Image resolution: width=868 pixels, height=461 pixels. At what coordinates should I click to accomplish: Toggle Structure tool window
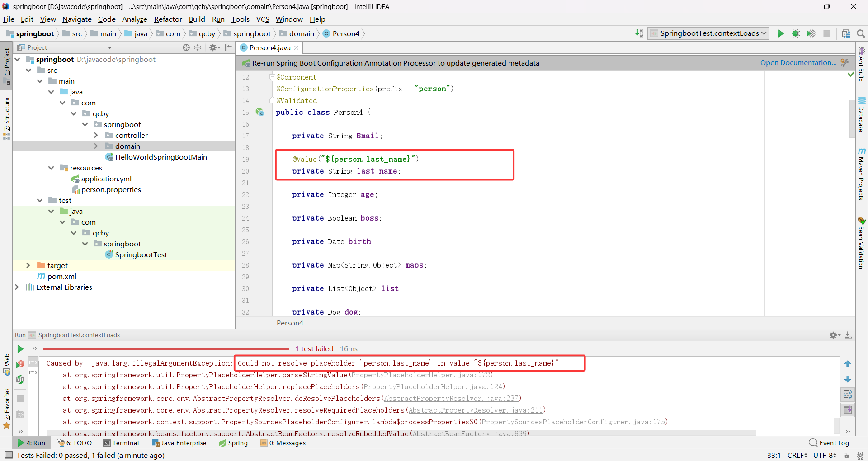tap(7, 118)
